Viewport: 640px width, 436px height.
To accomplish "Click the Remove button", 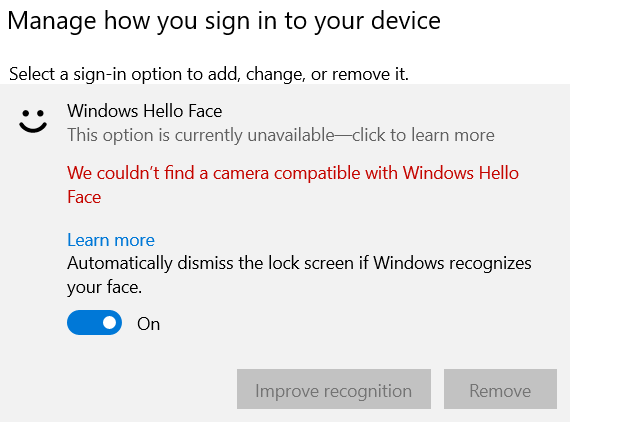I will [500, 389].
